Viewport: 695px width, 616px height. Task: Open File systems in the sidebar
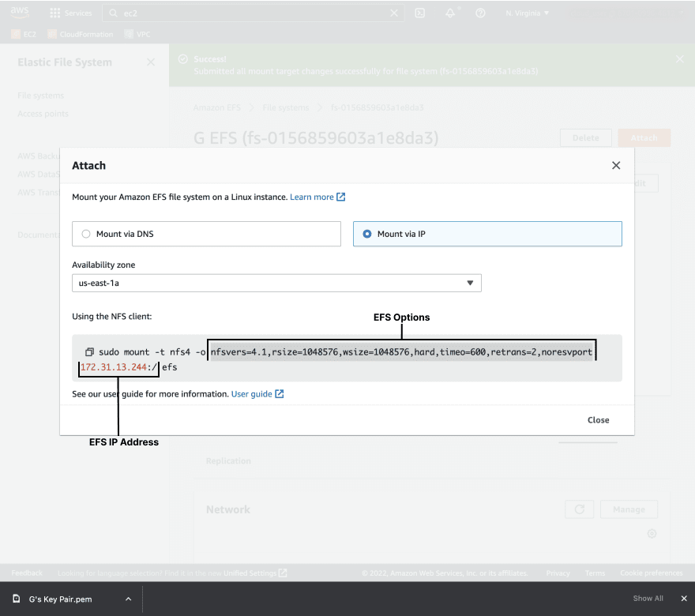(x=41, y=96)
